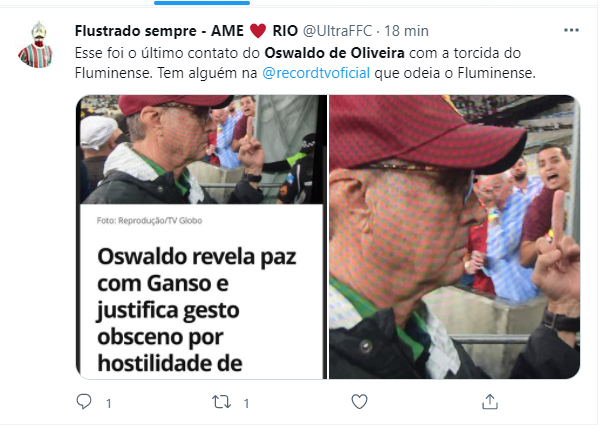
Task: Select the active tab blue underline indicator
Action: [202, 3]
